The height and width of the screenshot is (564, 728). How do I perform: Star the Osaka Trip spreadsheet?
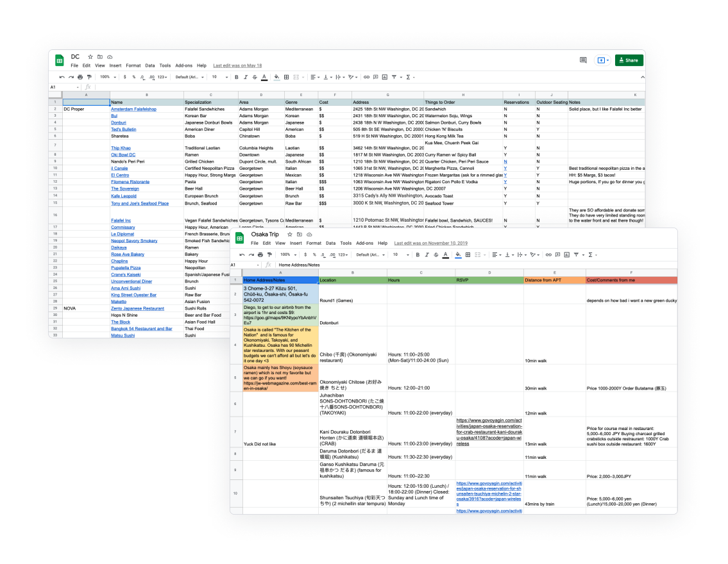pyautogui.click(x=290, y=235)
